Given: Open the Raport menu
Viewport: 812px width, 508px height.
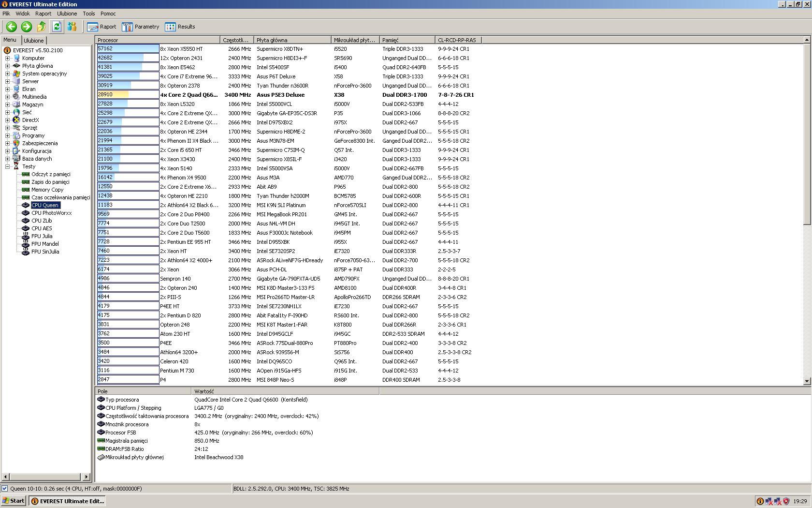Looking at the screenshot, I should point(43,14).
